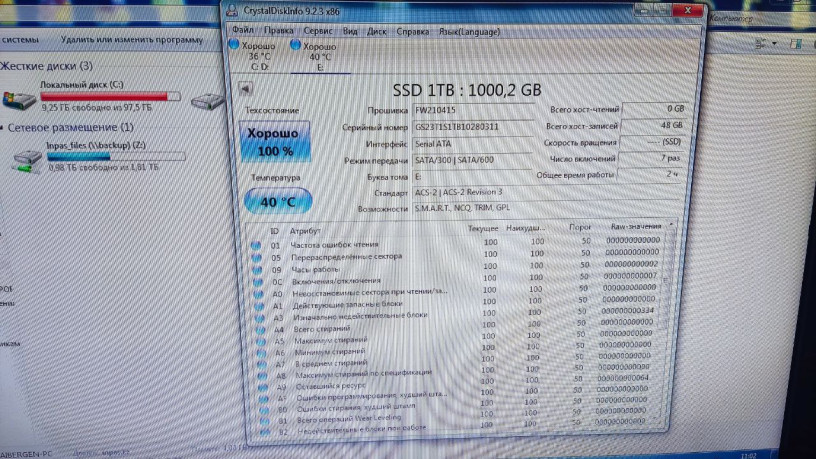The height and width of the screenshot is (459, 816).
Task: Click the status icon of attribute A1
Action: point(259,306)
